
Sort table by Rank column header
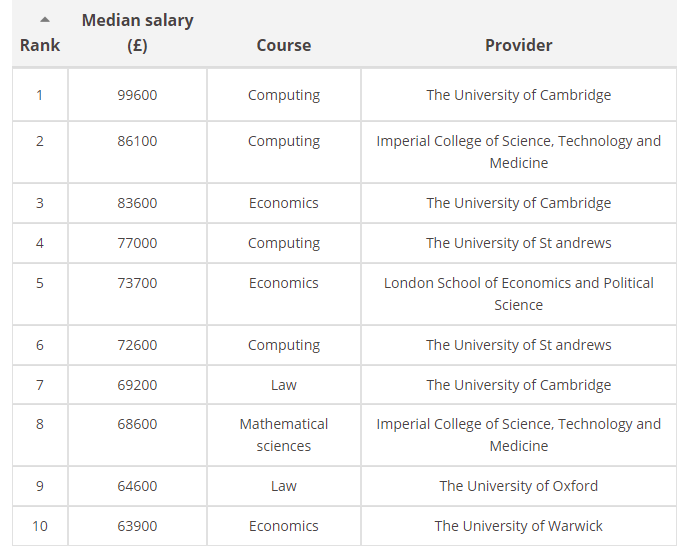(40, 45)
